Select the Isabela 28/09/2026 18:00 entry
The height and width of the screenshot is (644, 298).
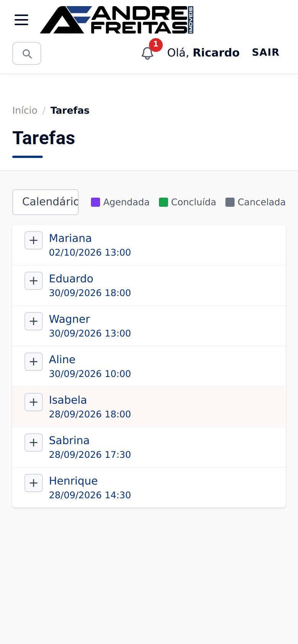[149, 407]
